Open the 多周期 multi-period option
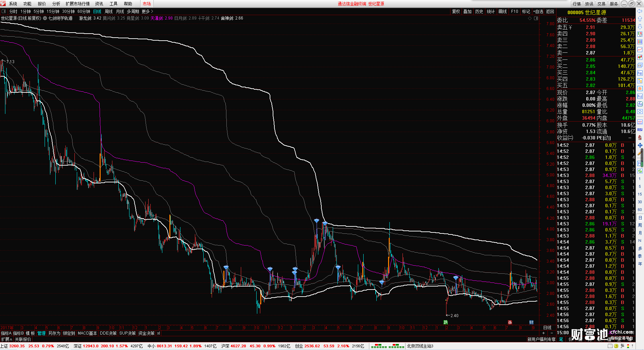 coord(133,11)
